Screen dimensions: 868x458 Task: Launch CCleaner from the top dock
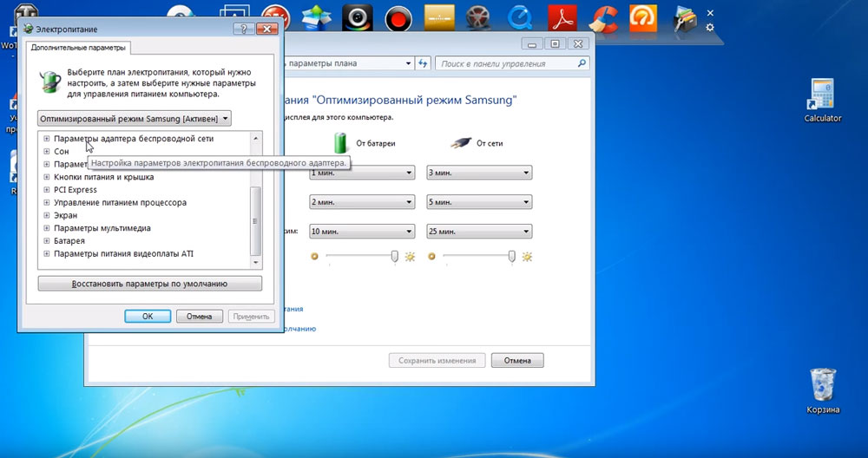click(603, 18)
